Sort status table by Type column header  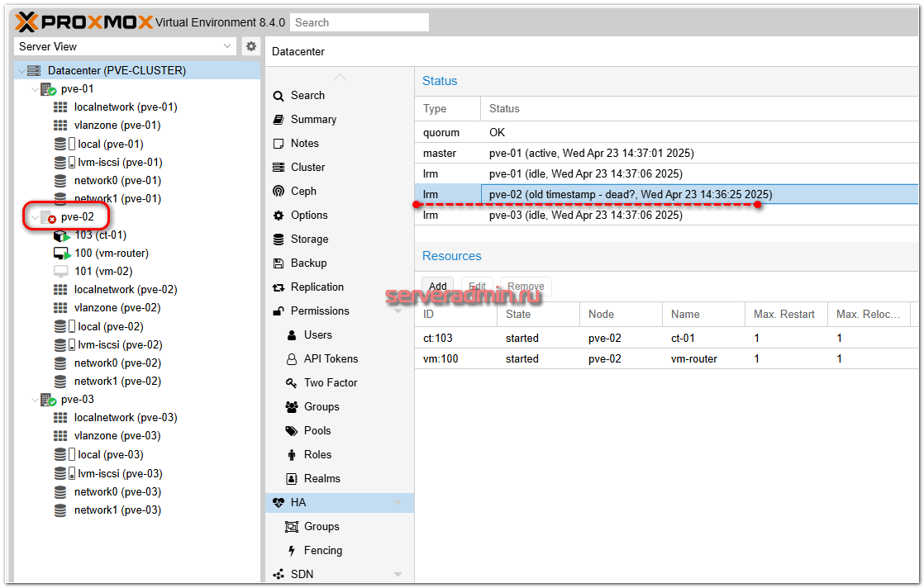tap(448, 108)
